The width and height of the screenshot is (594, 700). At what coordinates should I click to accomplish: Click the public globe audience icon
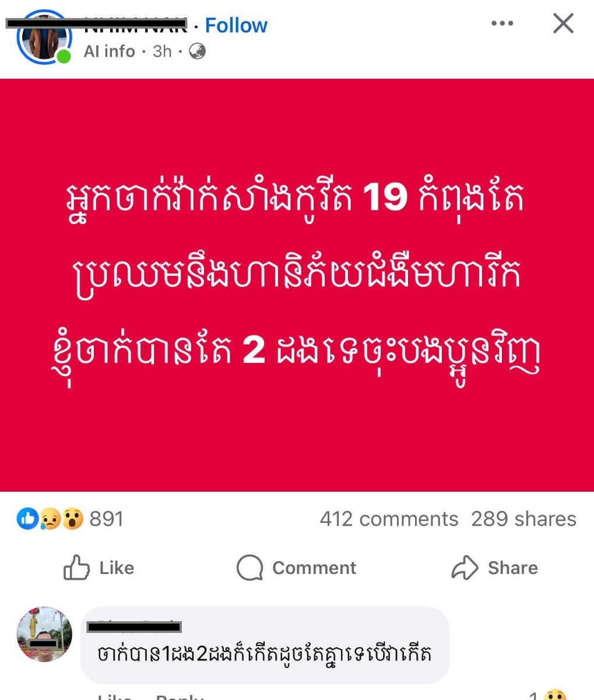[x=198, y=51]
